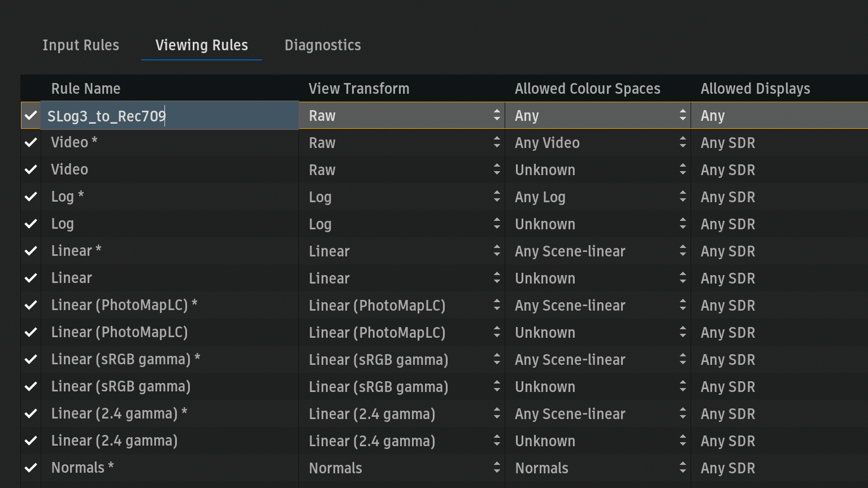Click the SLog3_to_Rec709 name input field
The image size is (868, 488).
[x=170, y=116]
